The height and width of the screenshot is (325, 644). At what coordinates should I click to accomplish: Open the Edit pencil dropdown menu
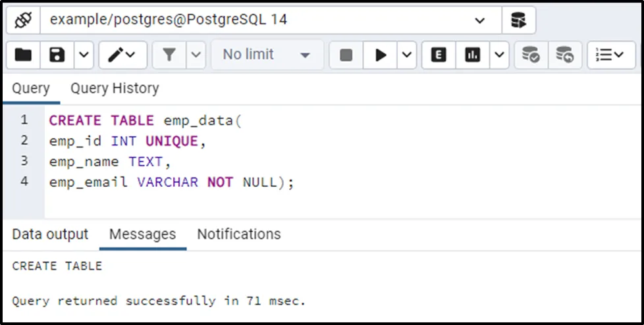point(122,55)
